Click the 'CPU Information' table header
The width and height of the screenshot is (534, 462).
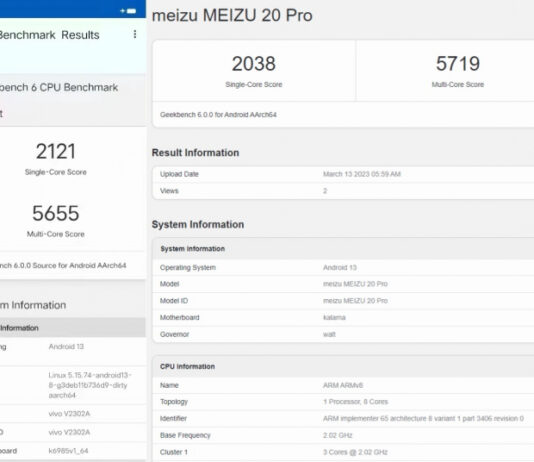[187, 367]
